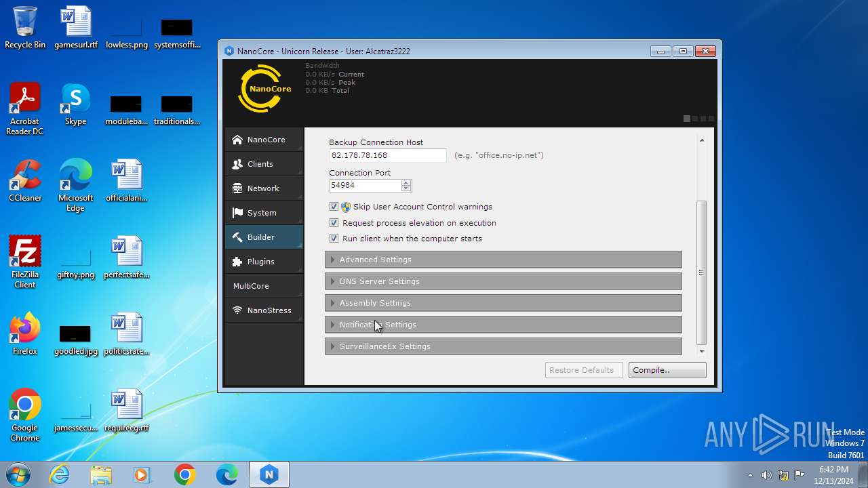Select the Builder section

[x=264, y=237]
